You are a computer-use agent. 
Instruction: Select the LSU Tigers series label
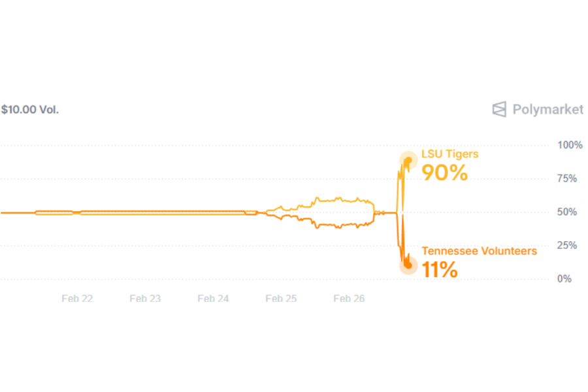449,154
